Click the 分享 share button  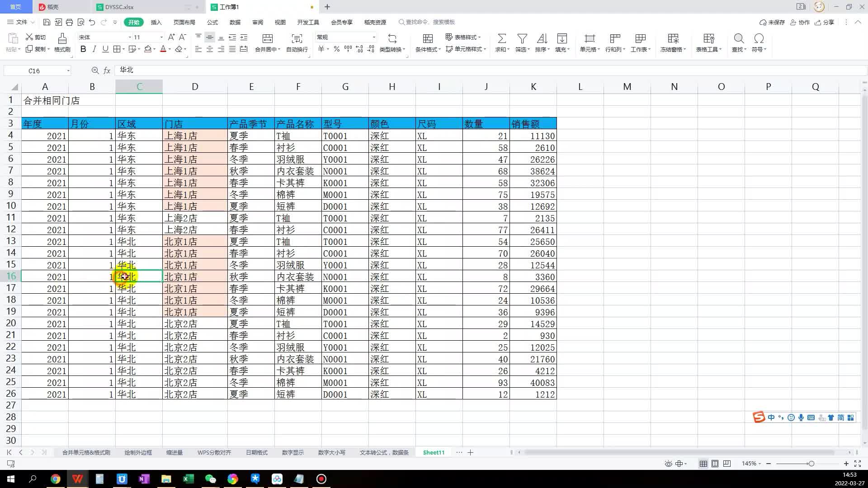(825, 22)
